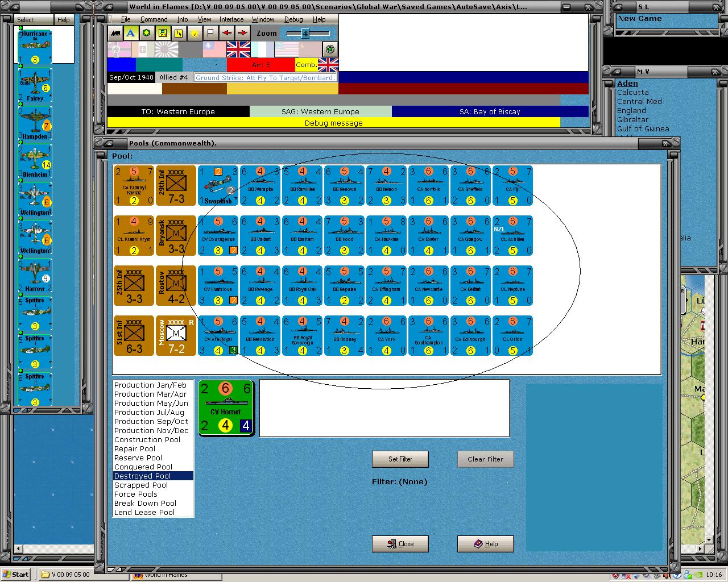Select the Japanese rising sun flag

click(167, 49)
